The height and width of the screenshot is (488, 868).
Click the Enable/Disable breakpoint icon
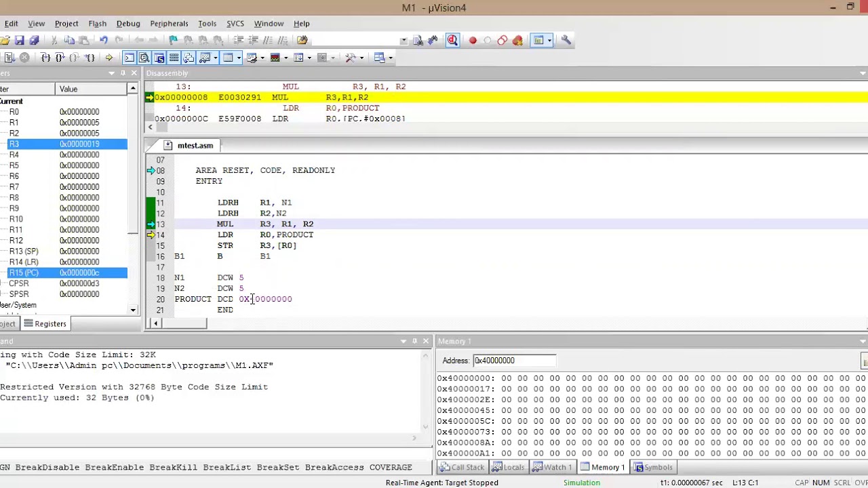click(488, 41)
